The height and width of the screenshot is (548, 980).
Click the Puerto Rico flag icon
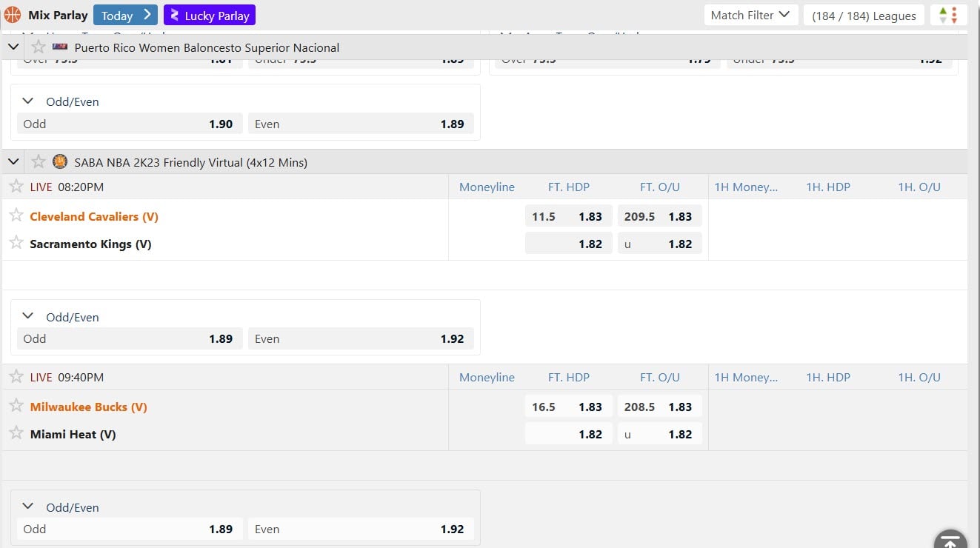[x=60, y=47]
